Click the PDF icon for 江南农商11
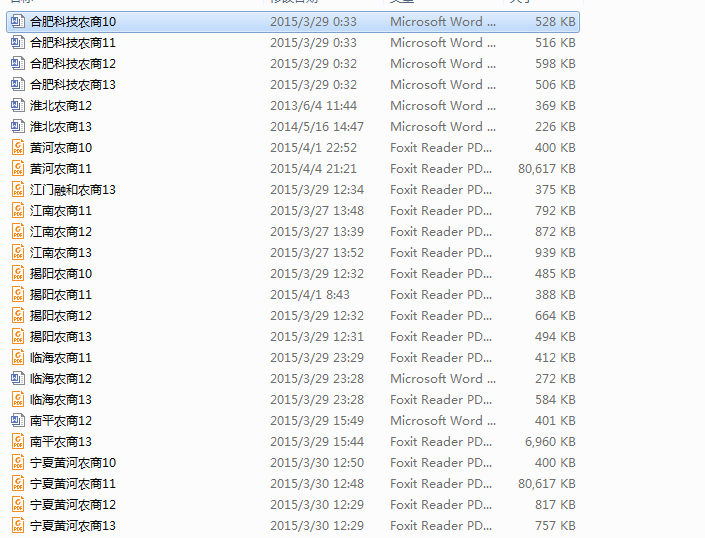Image resolution: width=705 pixels, height=538 pixels. 18,211
